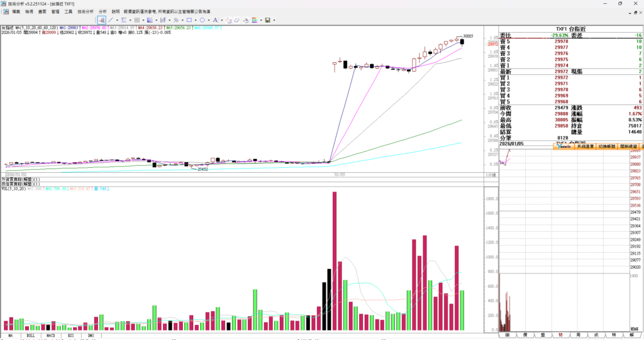Click the floppy disk save icon

267,20
